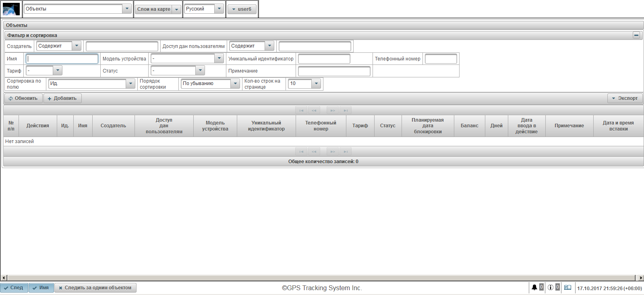Collapse the Фильтр и сортировка panel
Image resolution: width=644 pixels, height=295 pixels.
636,35
